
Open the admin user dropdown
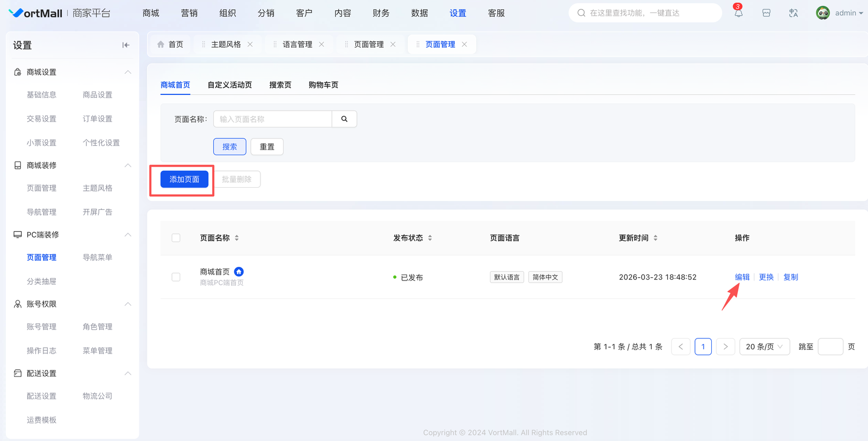(840, 13)
